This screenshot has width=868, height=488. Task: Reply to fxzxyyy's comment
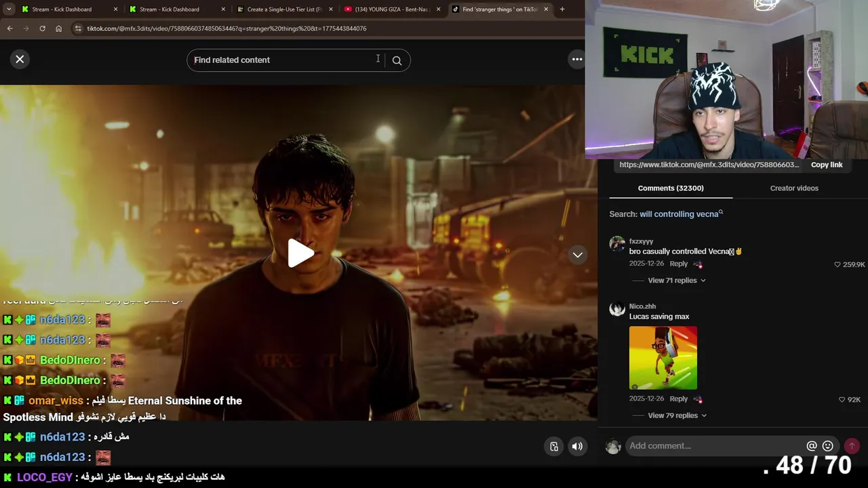coord(678,264)
